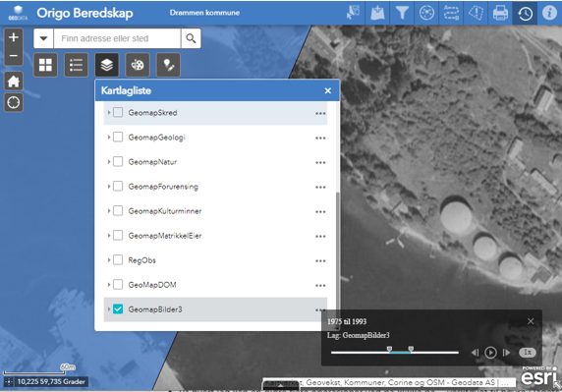562x392 pixels.
Task: Enable the GeomapForurensing layer checkbox
Action: click(x=118, y=187)
